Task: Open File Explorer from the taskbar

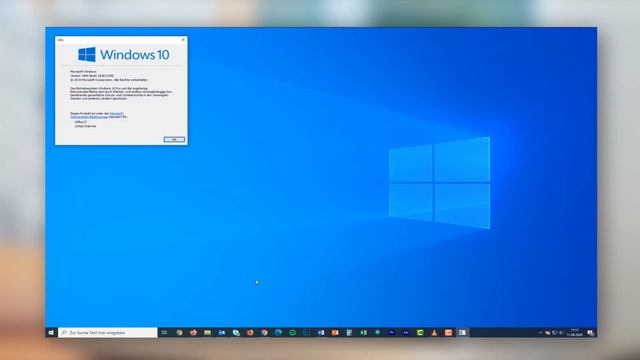Action: pyautogui.click(x=207, y=333)
